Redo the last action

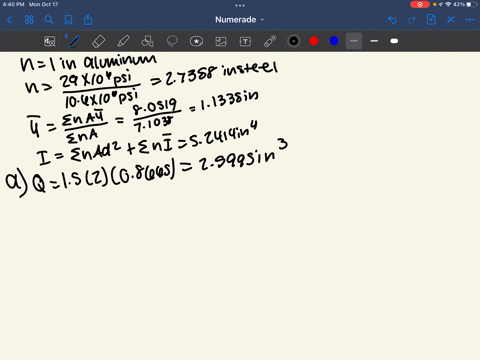[x=412, y=20]
